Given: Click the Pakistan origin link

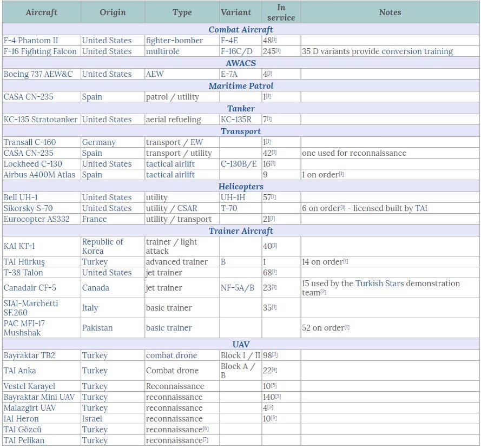Looking at the screenshot, I should (x=97, y=328).
